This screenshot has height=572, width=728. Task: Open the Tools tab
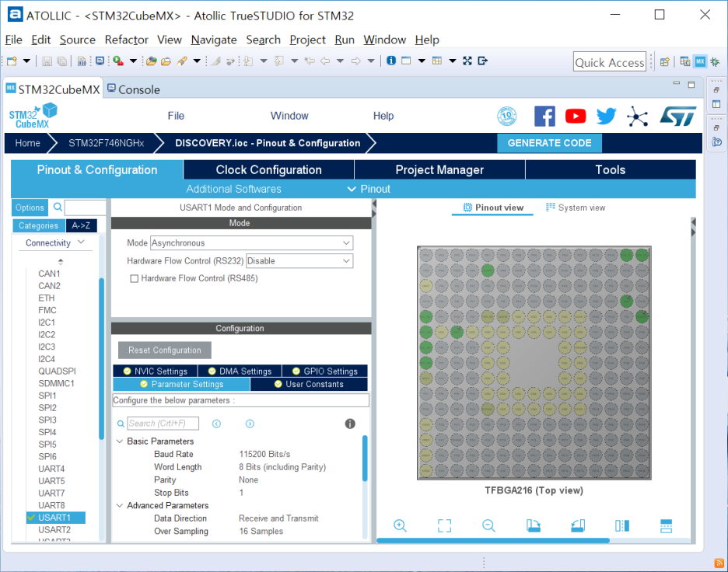(610, 169)
